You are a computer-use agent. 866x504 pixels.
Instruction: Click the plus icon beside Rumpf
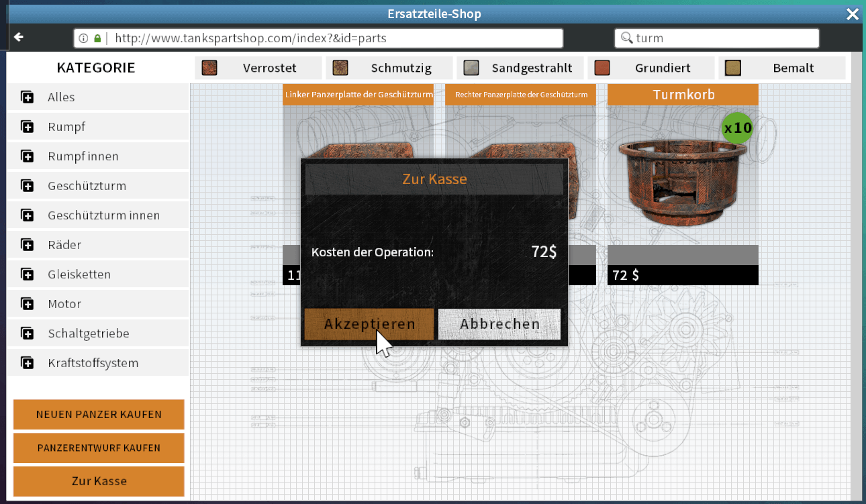(28, 127)
